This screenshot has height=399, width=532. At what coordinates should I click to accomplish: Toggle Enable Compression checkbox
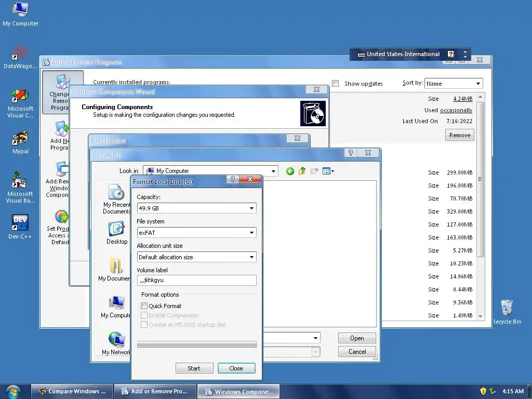click(x=144, y=315)
